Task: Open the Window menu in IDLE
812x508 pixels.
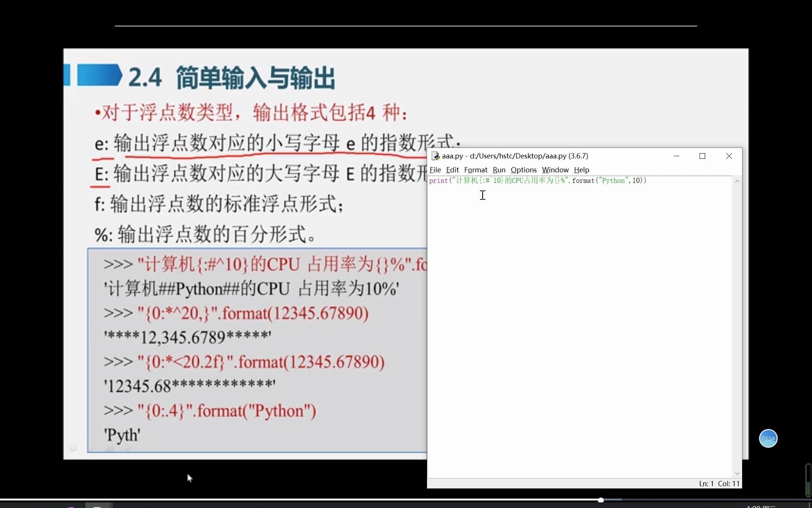Action: (554, 170)
